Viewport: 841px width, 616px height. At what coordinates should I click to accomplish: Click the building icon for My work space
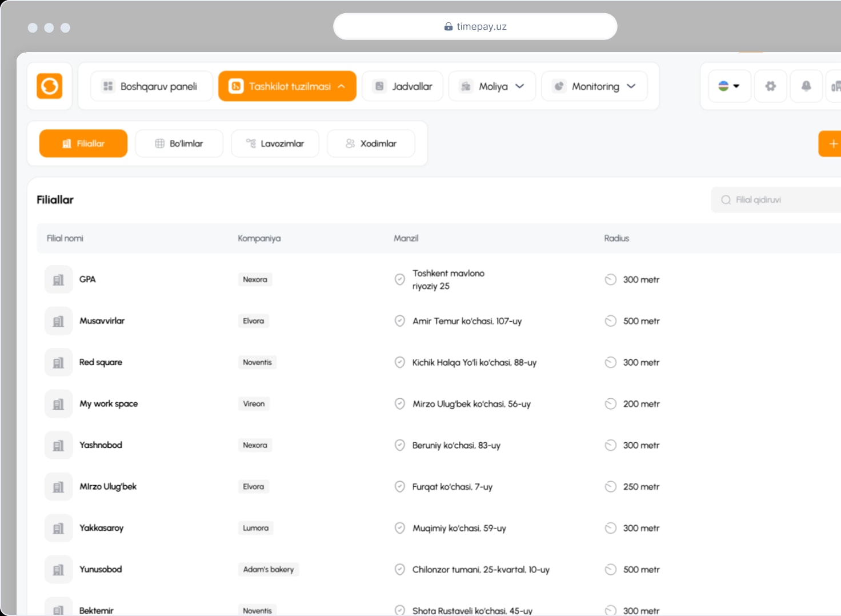click(59, 404)
